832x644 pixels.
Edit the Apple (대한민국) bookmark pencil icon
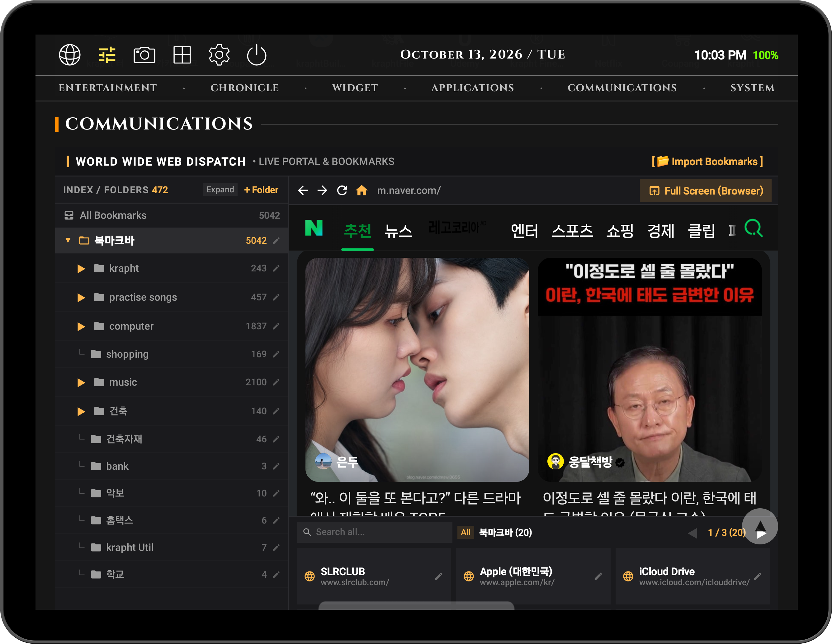point(598,576)
